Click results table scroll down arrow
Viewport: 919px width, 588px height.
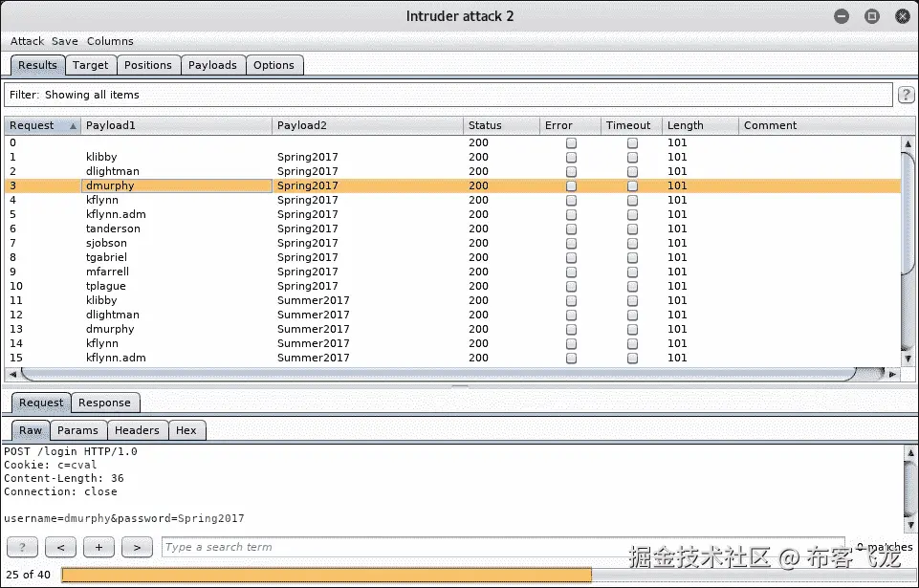(908, 359)
